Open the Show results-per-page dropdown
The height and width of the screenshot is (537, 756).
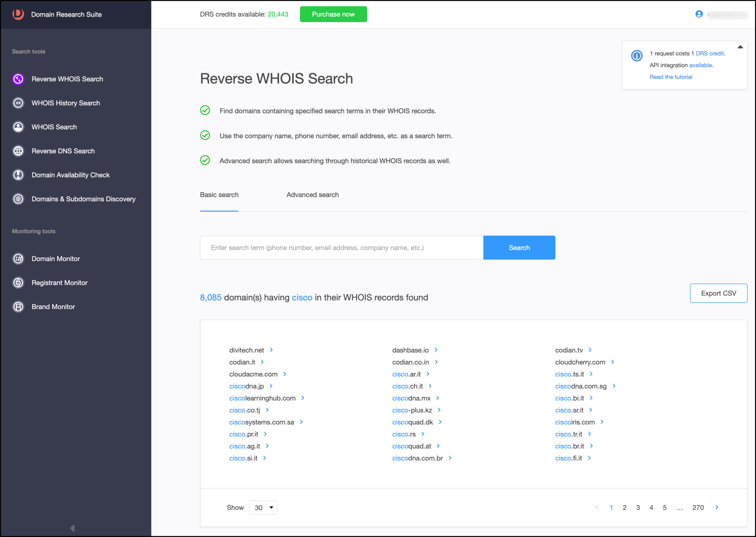(x=263, y=507)
